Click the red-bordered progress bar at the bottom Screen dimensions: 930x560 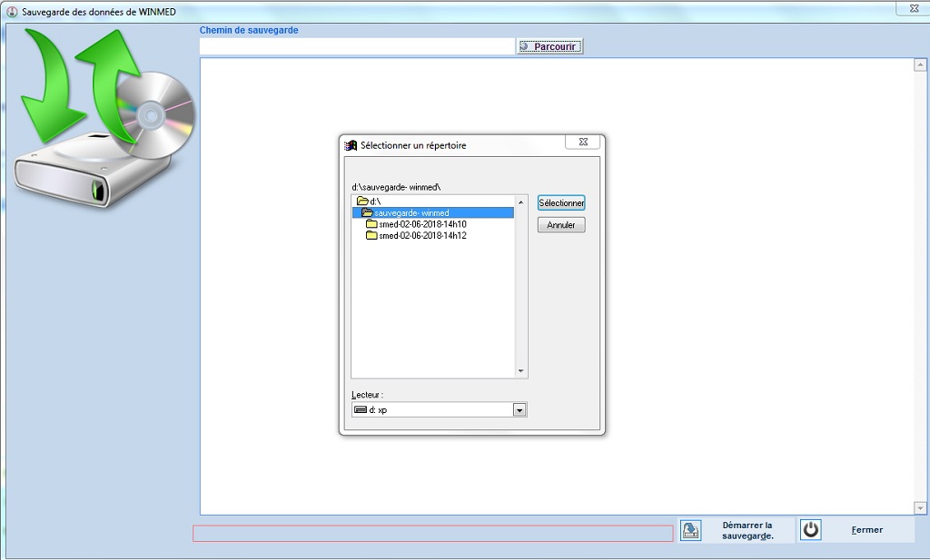coord(432,534)
